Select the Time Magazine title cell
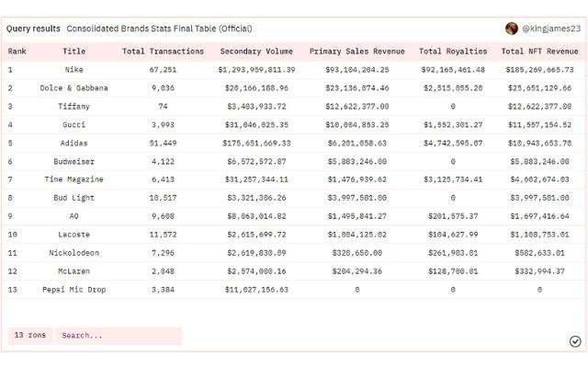The image size is (588, 368). [74, 179]
